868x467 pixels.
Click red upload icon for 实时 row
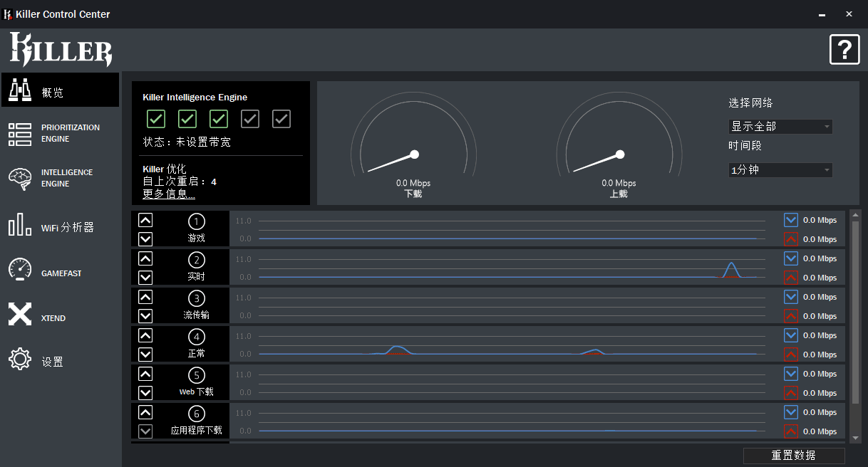[790, 278]
